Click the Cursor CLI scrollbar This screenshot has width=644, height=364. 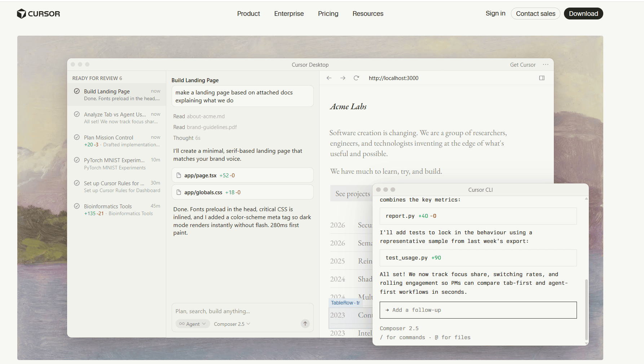click(586, 310)
